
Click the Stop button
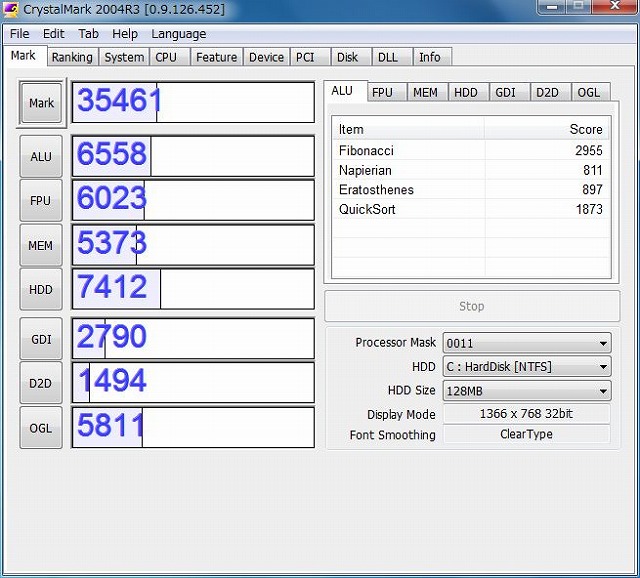pos(472,306)
